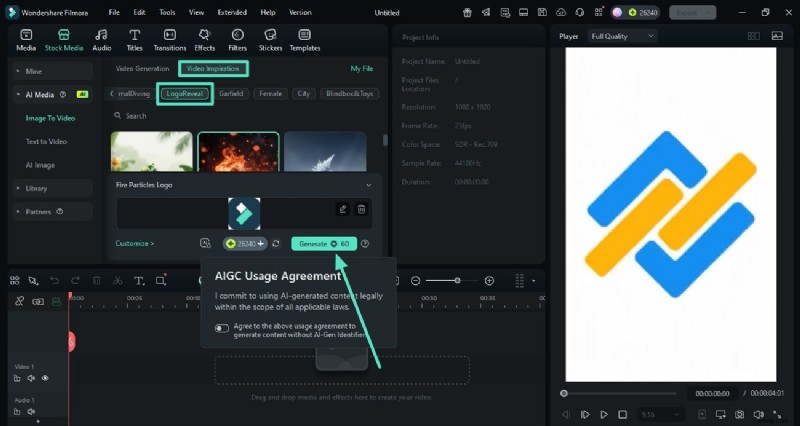Mute the Audio 1 track

pyautogui.click(x=31, y=412)
